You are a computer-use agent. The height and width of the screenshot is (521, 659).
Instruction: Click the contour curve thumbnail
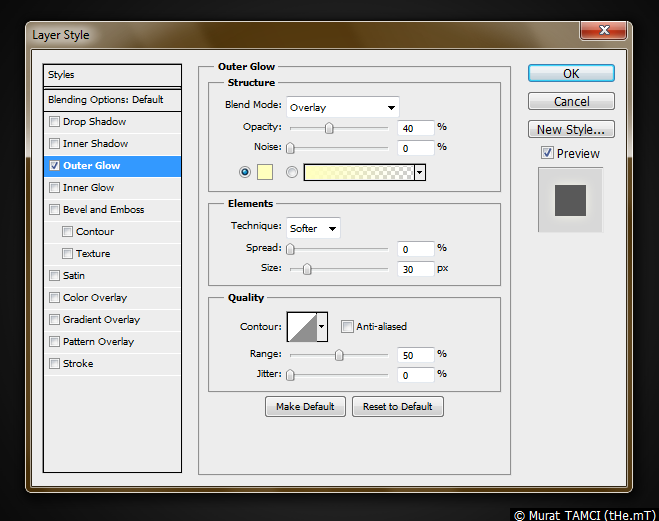(x=301, y=326)
